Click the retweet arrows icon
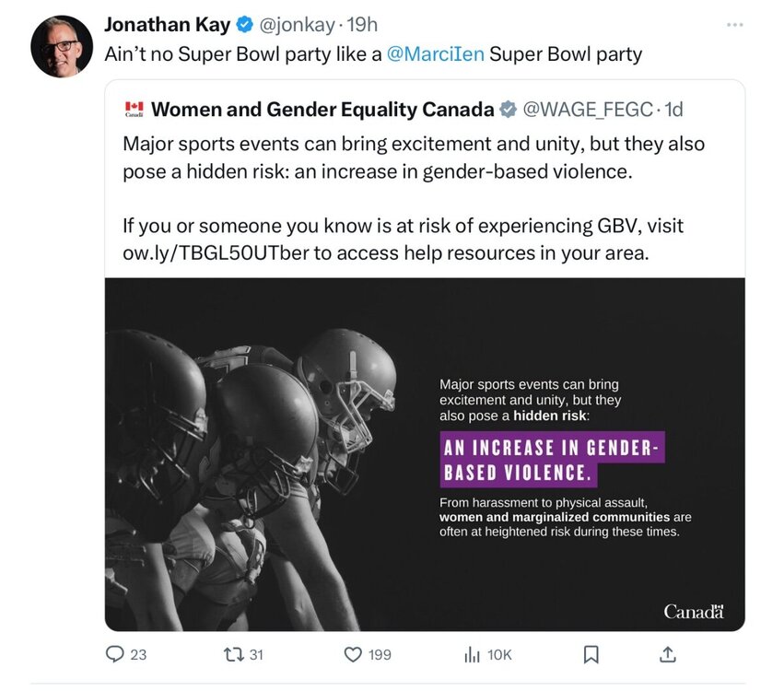 click(233, 654)
